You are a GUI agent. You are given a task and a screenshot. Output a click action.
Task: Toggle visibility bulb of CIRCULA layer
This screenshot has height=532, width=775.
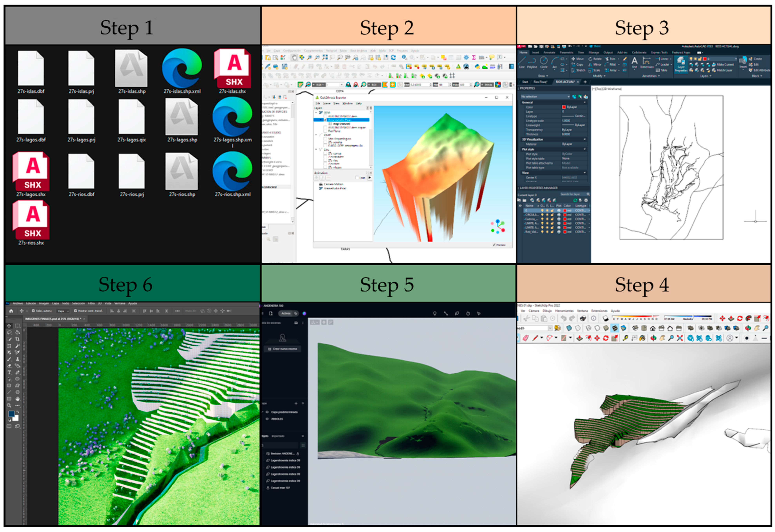coord(542,215)
